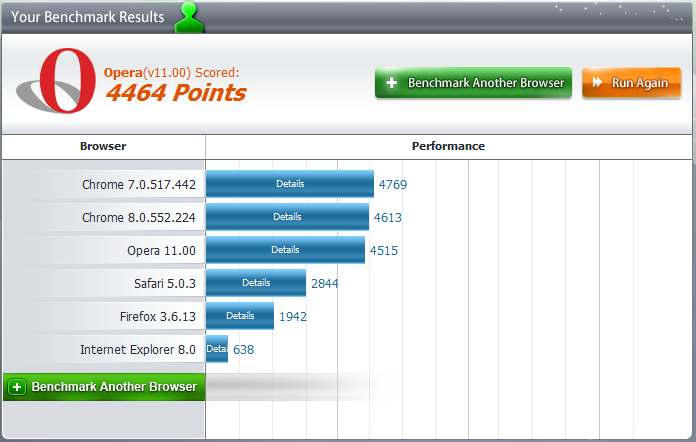Open Details for Opera 11.00

tap(285, 250)
